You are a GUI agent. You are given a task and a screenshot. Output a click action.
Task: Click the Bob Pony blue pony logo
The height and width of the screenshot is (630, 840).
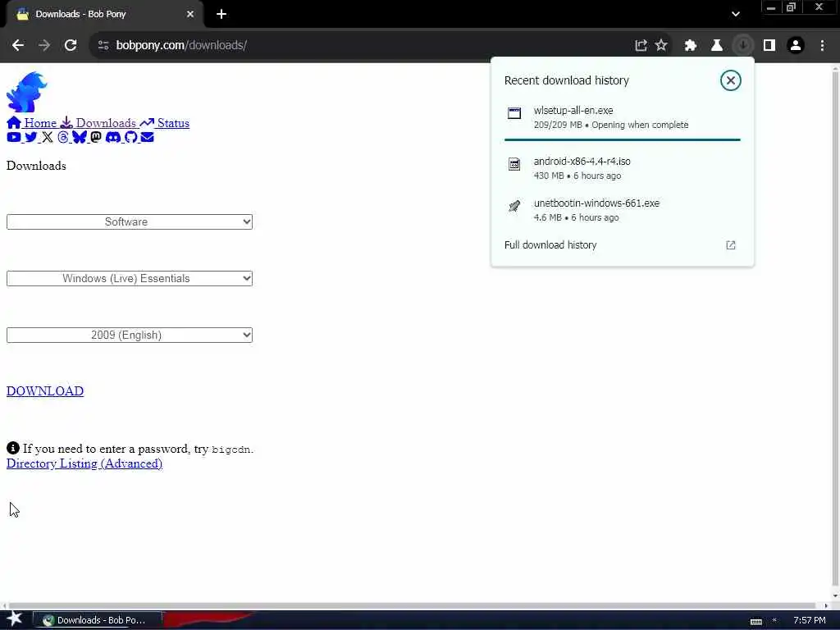tap(27, 92)
